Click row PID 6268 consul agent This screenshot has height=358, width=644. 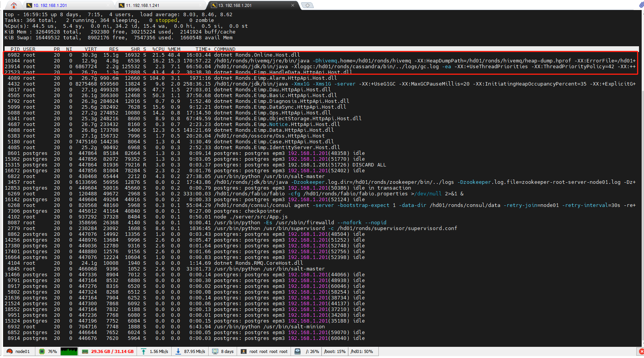[320, 205]
